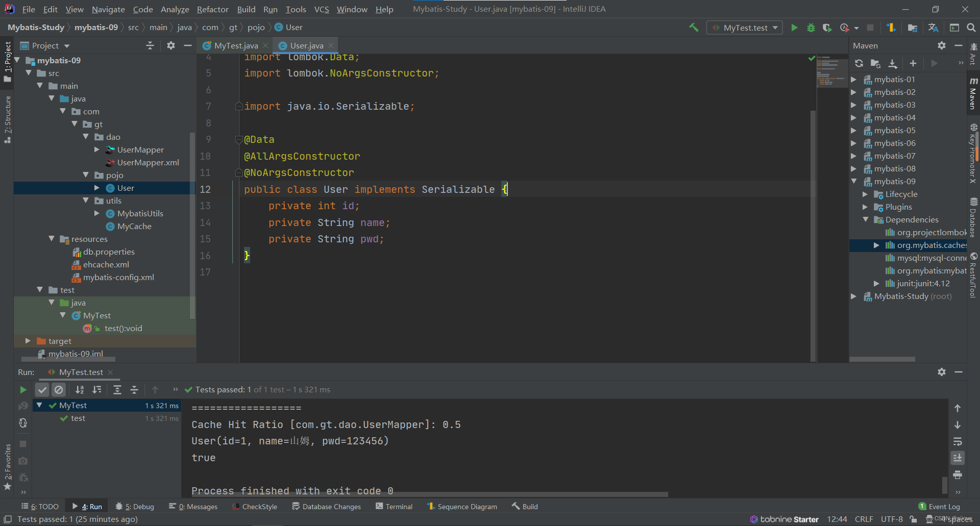Open the VCS menu
Screen dimensions: 980x526
[x=322, y=9]
